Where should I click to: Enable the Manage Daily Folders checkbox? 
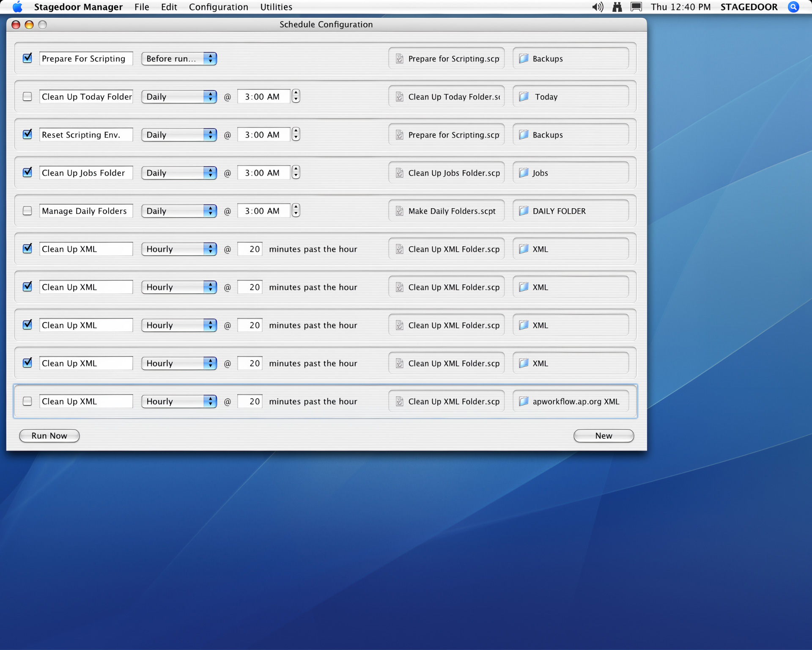point(27,211)
